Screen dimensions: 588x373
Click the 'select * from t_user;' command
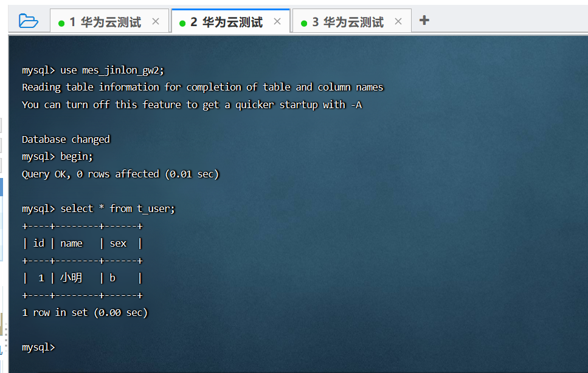117,208
